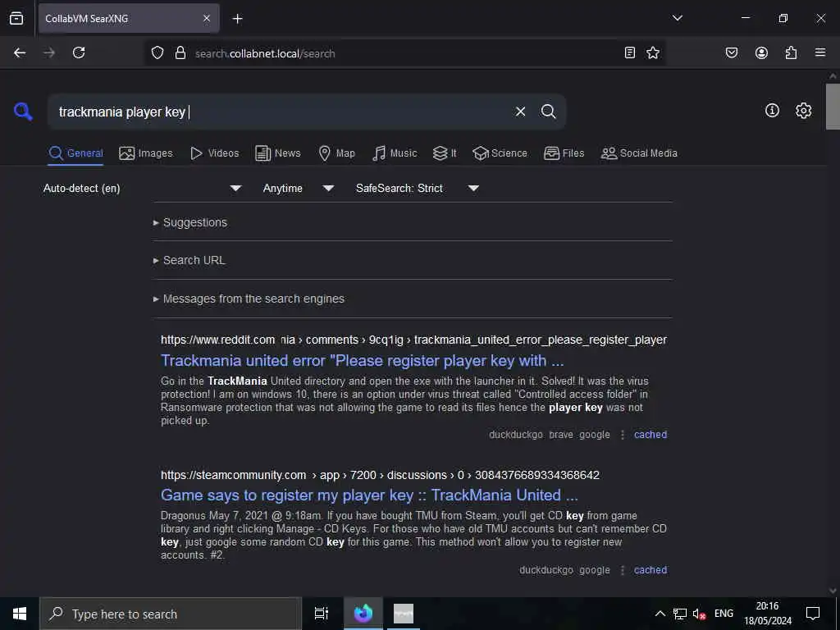Open the Anytime time range dropdown
Screen dimensions: 840x630
(x=299, y=188)
